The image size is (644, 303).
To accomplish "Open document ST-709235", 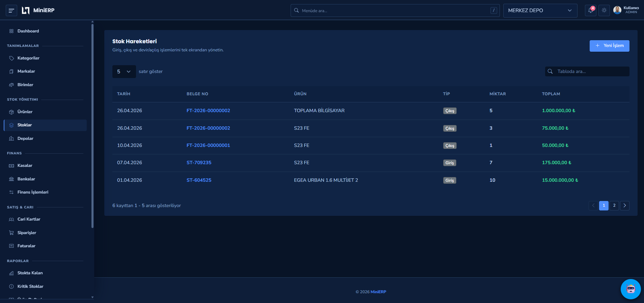I will [x=199, y=163].
